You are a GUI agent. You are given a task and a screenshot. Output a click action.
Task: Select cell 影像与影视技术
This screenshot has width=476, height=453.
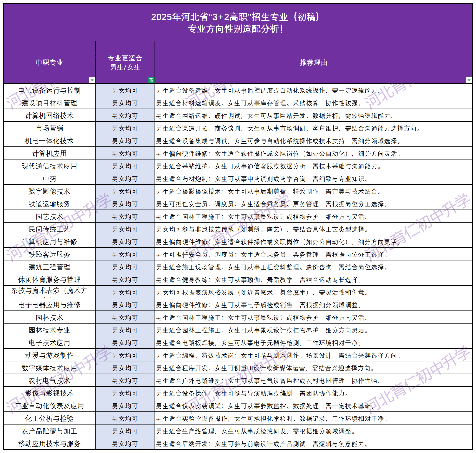(x=50, y=393)
